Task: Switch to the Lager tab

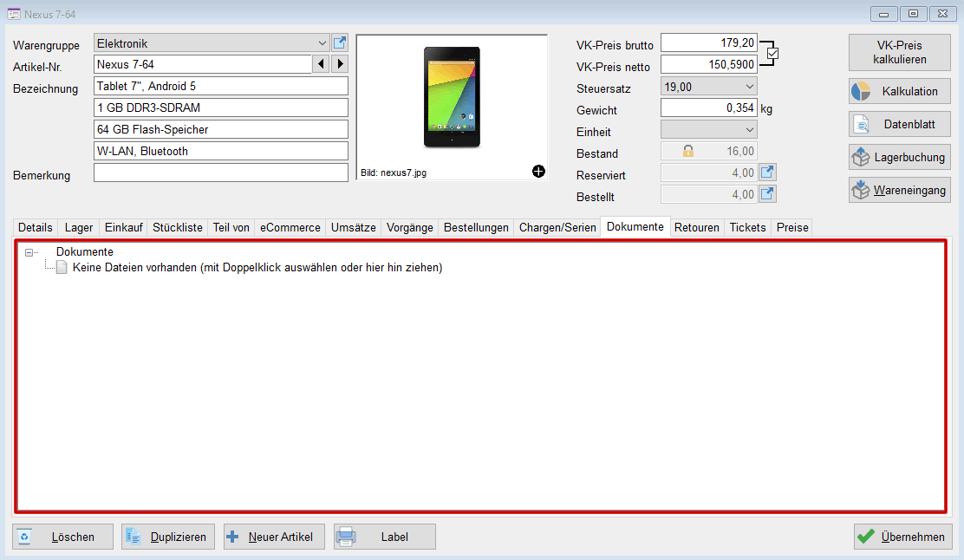Action: 79,227
